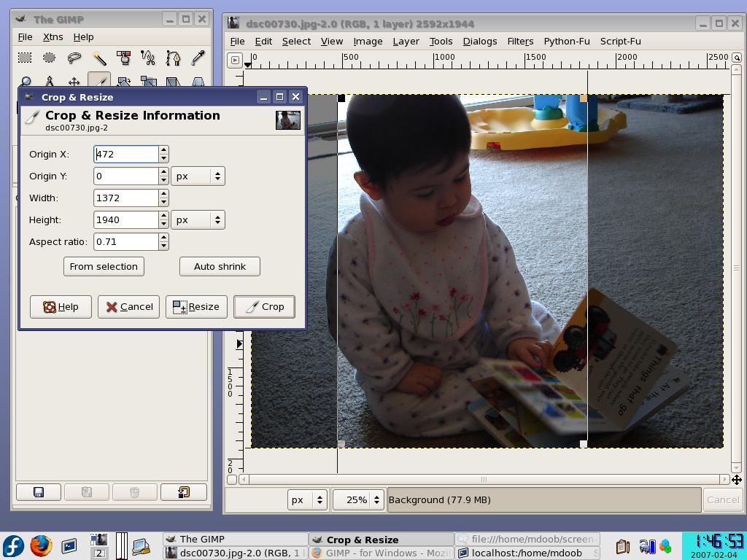Open the zoom level 25% dropdown

click(x=357, y=499)
